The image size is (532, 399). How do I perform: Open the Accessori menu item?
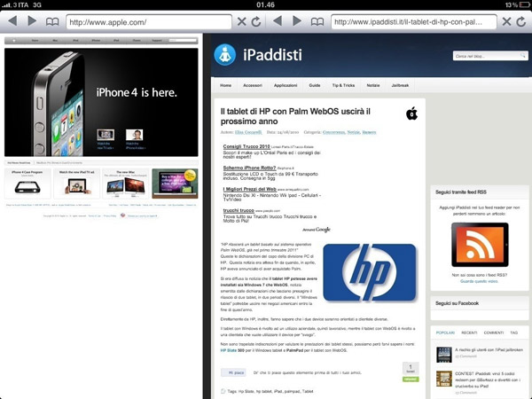(x=253, y=85)
